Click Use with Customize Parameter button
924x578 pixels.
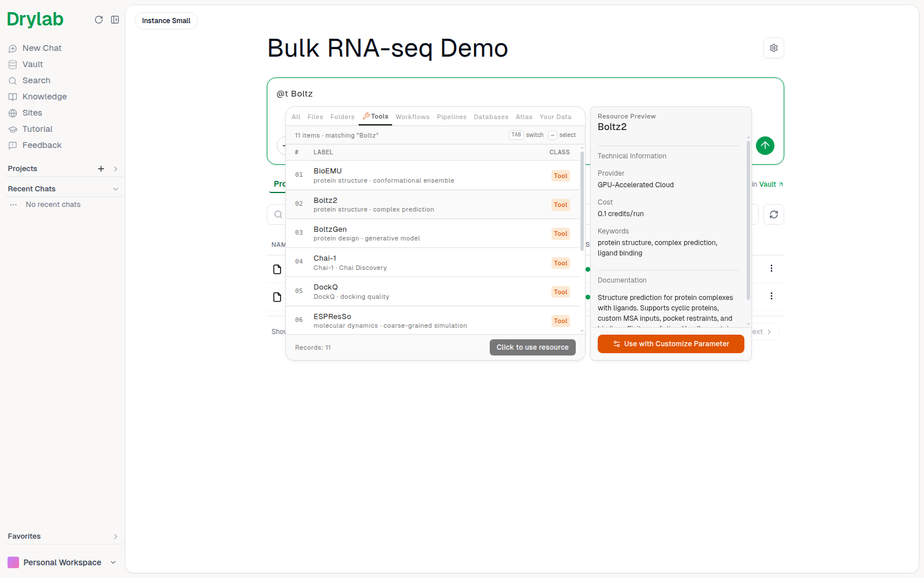click(x=671, y=344)
